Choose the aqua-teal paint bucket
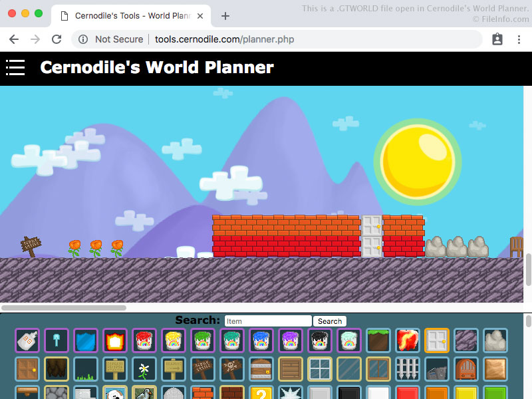This screenshot has width=532, height=399. [x=231, y=340]
